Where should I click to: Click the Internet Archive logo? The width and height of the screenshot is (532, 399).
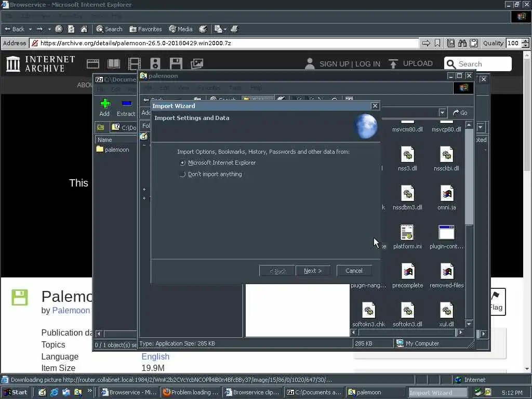click(x=41, y=64)
